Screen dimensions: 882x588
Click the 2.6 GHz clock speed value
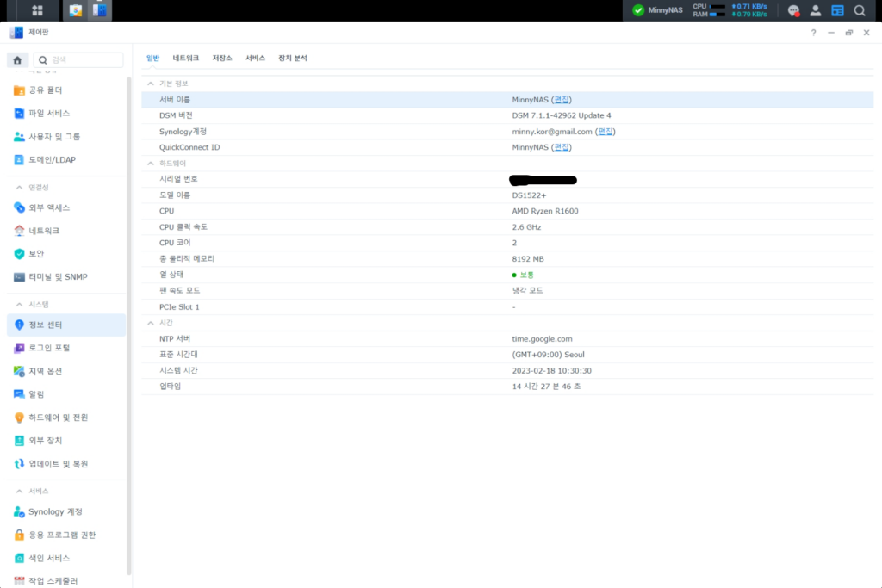tap(526, 227)
